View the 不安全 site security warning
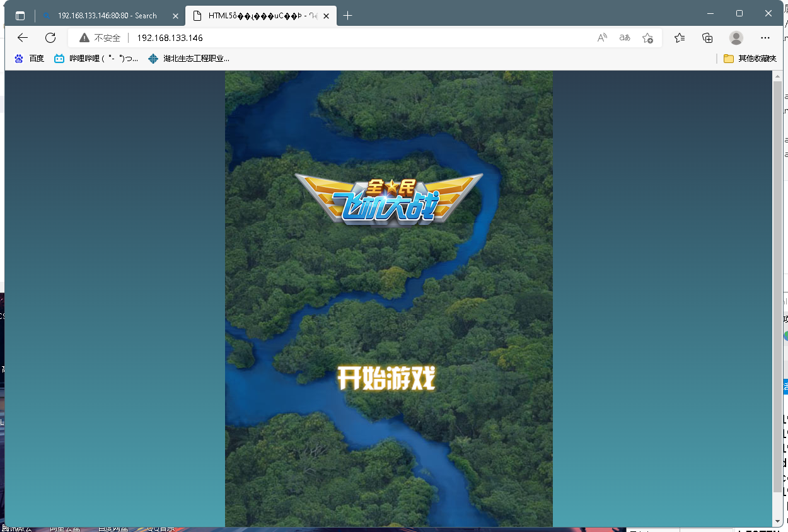788x532 pixels. pyautogui.click(x=100, y=38)
